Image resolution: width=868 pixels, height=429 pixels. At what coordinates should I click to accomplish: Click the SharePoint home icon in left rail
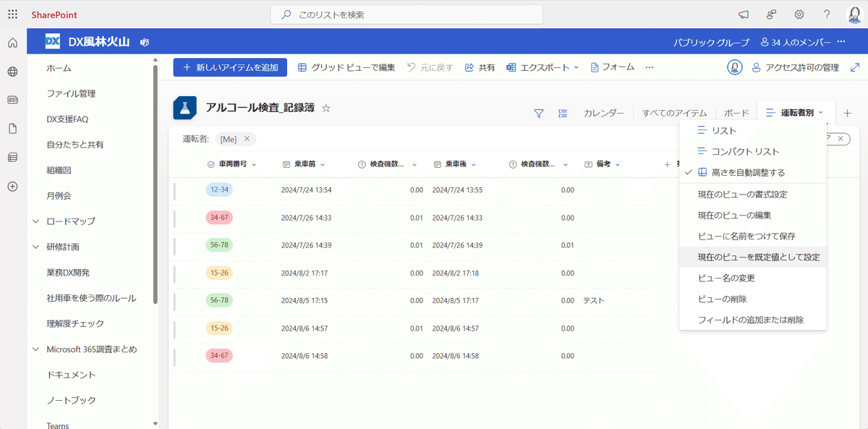click(x=12, y=43)
